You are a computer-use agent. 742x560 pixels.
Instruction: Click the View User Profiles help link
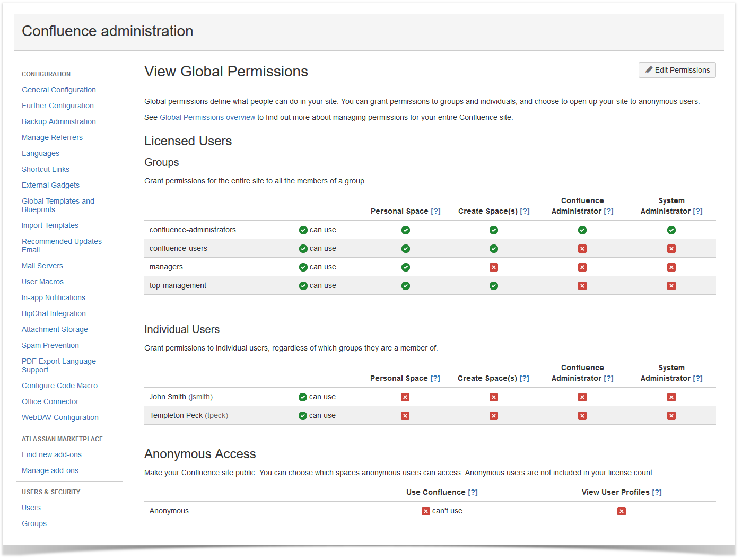(657, 492)
